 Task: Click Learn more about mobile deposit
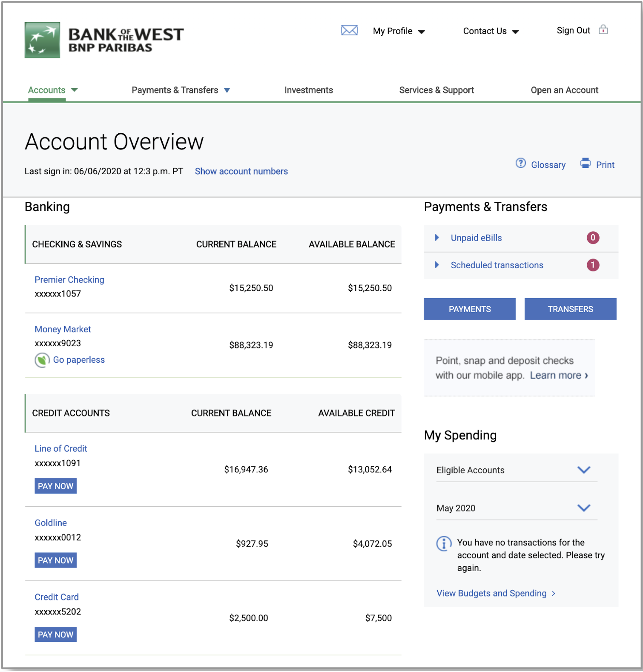pos(559,375)
